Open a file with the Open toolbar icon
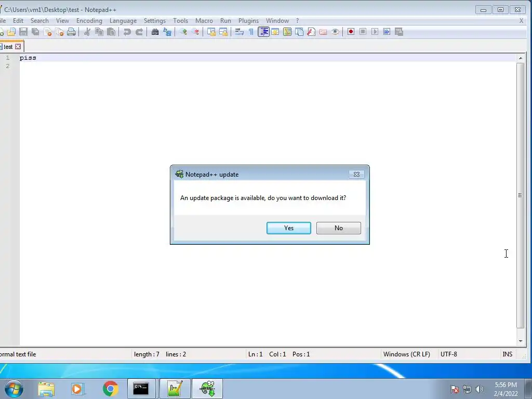 11,32
